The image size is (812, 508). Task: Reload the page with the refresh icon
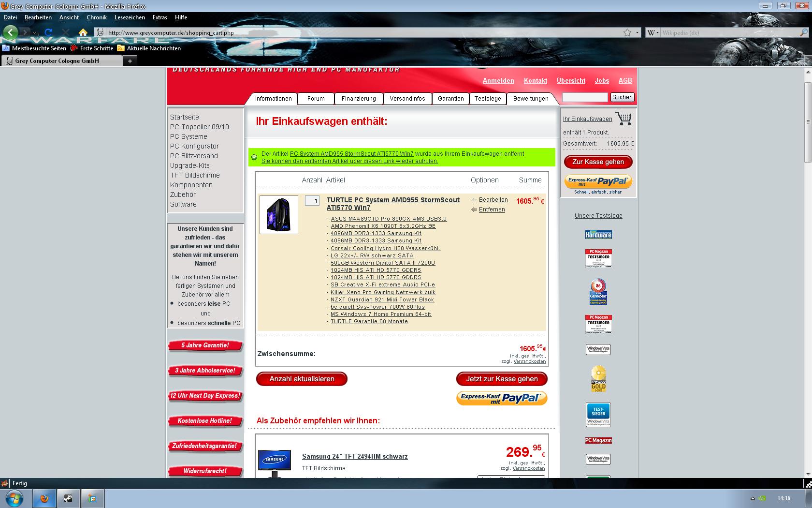48,32
